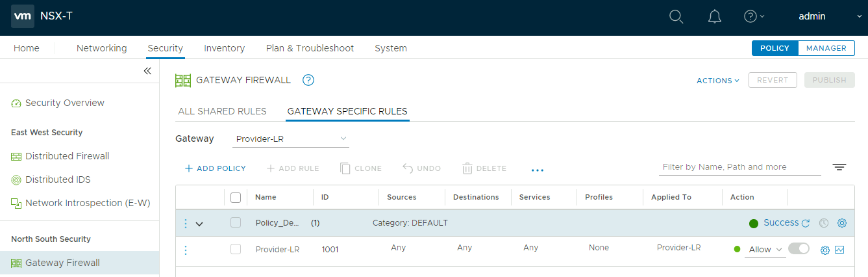Viewport: 868px width, 277px height.
Task: Focus the Filter by Name, Path field
Action: coord(740,167)
